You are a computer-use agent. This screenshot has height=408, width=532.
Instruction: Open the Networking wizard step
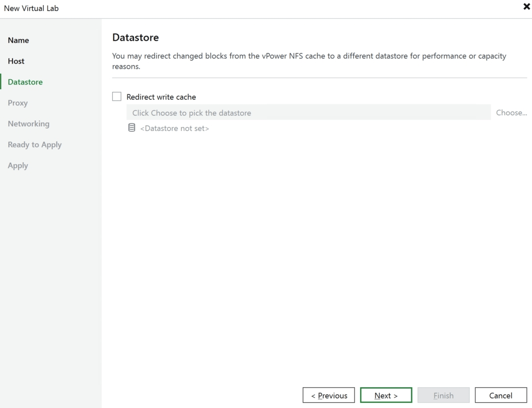pos(29,124)
